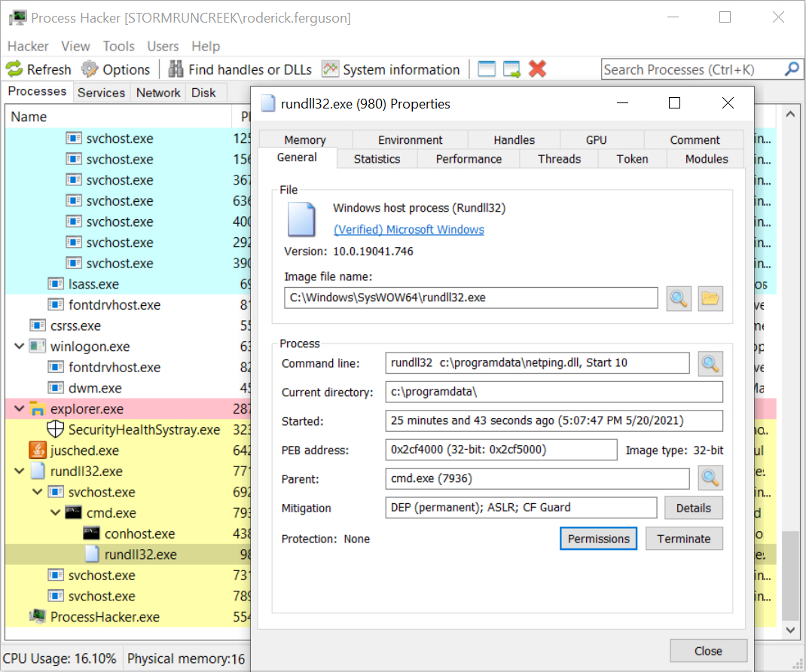Collapse the svchost.exe node under rundll32.exe
The width and height of the screenshot is (806, 672).
tap(38, 492)
